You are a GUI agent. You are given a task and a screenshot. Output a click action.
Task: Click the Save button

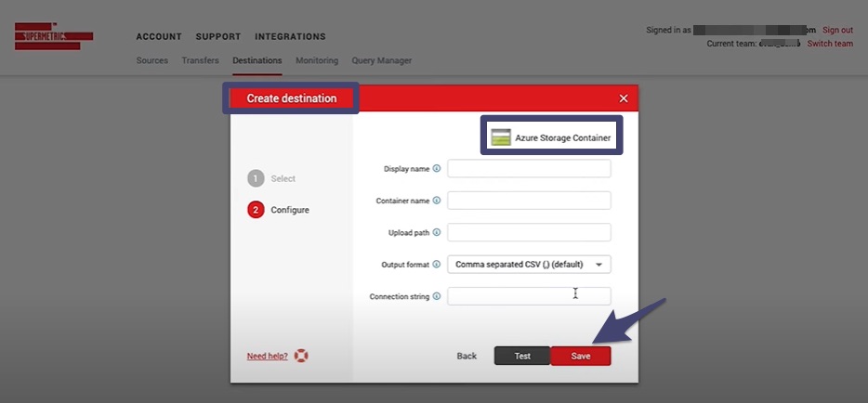(x=581, y=356)
